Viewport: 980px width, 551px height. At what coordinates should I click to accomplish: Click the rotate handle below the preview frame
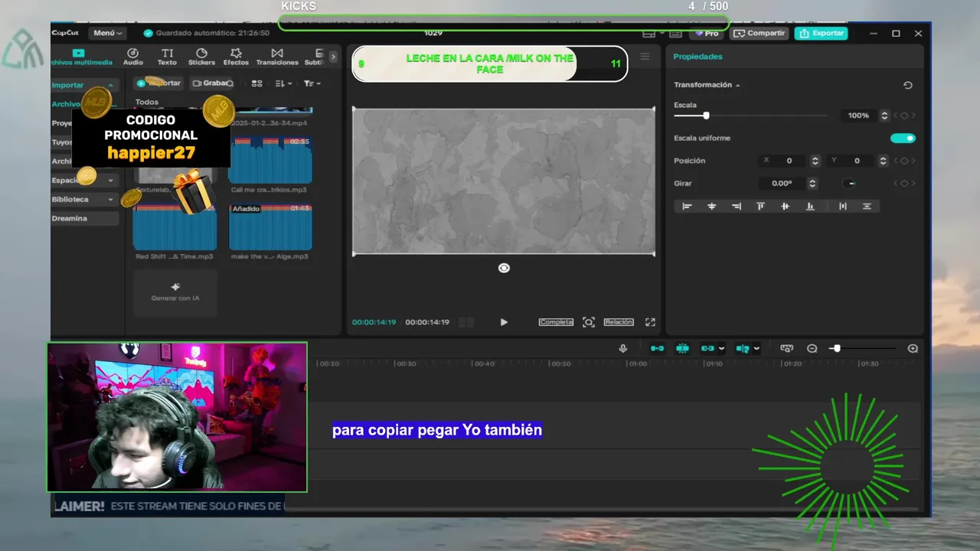pyautogui.click(x=504, y=268)
